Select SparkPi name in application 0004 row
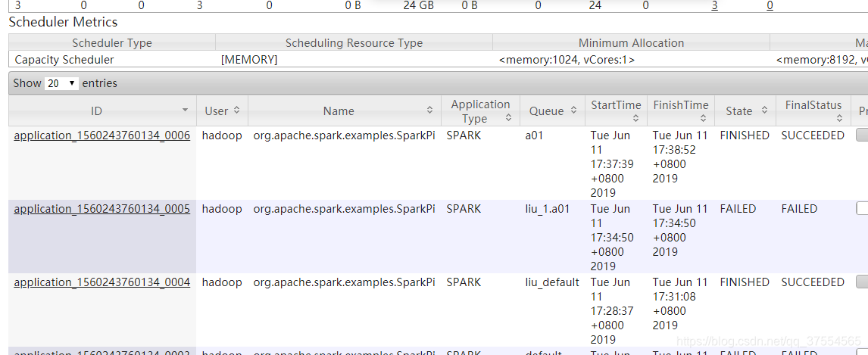 [345, 282]
